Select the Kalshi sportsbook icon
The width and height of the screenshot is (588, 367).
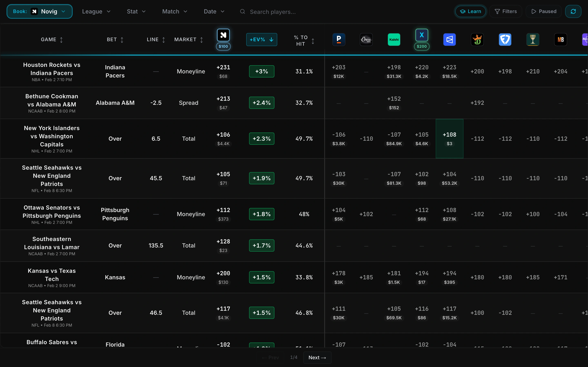tap(394, 39)
